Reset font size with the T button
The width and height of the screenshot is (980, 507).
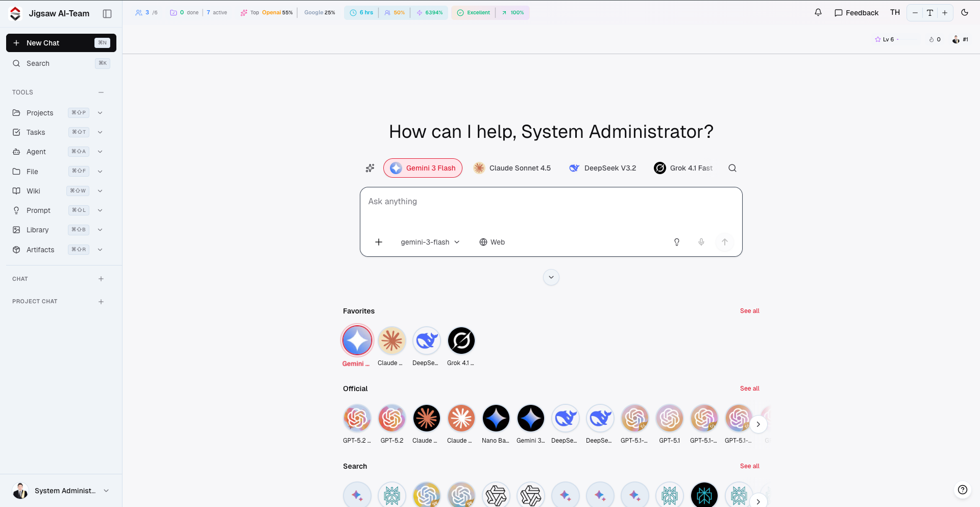point(930,13)
